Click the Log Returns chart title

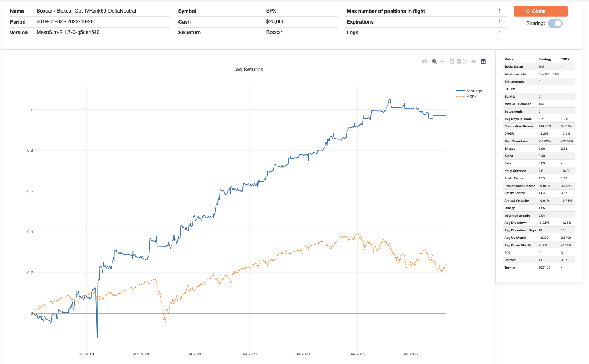[x=248, y=69]
